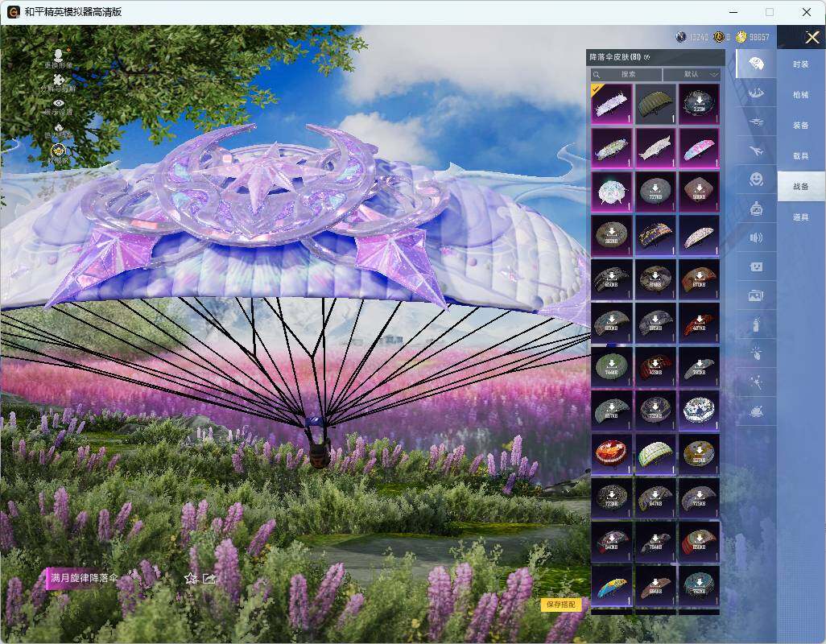Select the smiley emote category icon
The width and height of the screenshot is (826, 644).
pos(757,180)
